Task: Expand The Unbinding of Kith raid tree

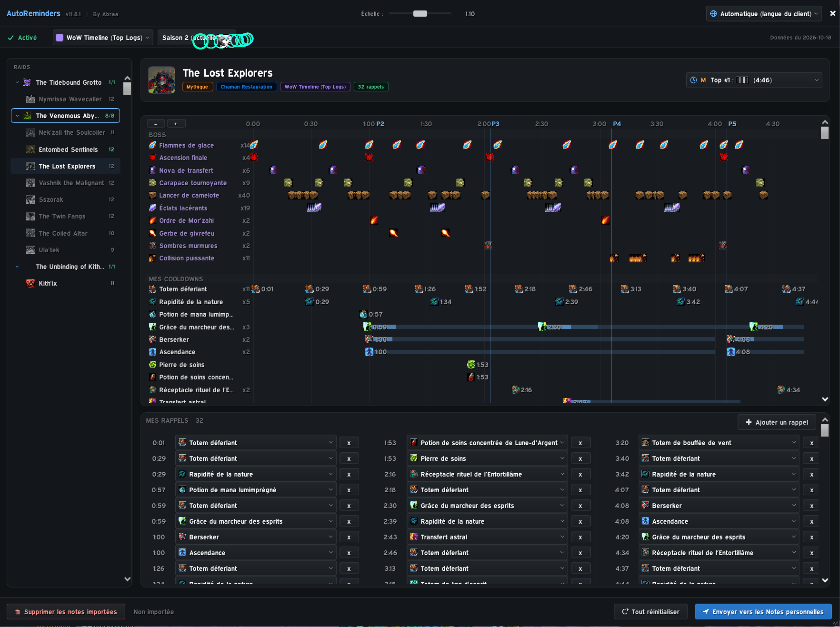Action: (17, 267)
